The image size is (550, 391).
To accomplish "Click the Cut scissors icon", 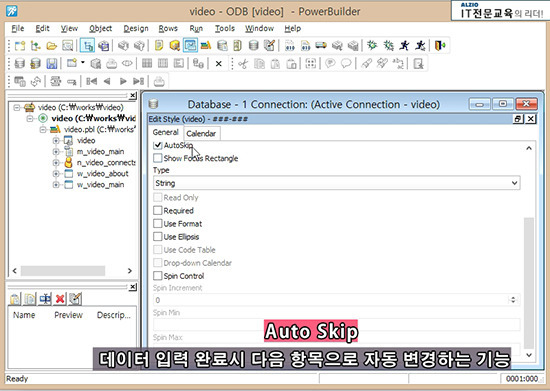I will tap(243, 63).
